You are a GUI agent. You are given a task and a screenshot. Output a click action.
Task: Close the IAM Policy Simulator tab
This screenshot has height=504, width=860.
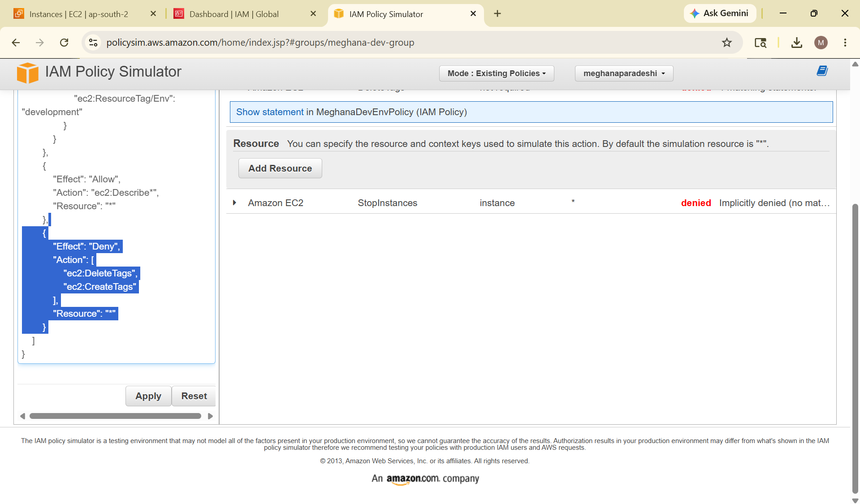tap(473, 14)
